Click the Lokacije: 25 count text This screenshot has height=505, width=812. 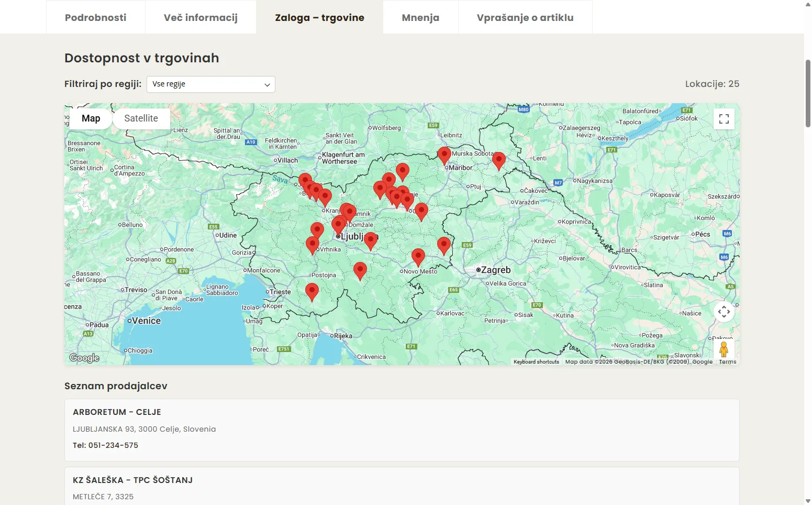pyautogui.click(x=712, y=84)
